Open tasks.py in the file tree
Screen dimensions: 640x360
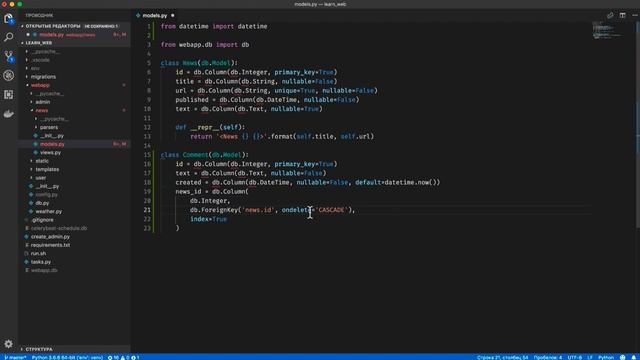click(41, 262)
